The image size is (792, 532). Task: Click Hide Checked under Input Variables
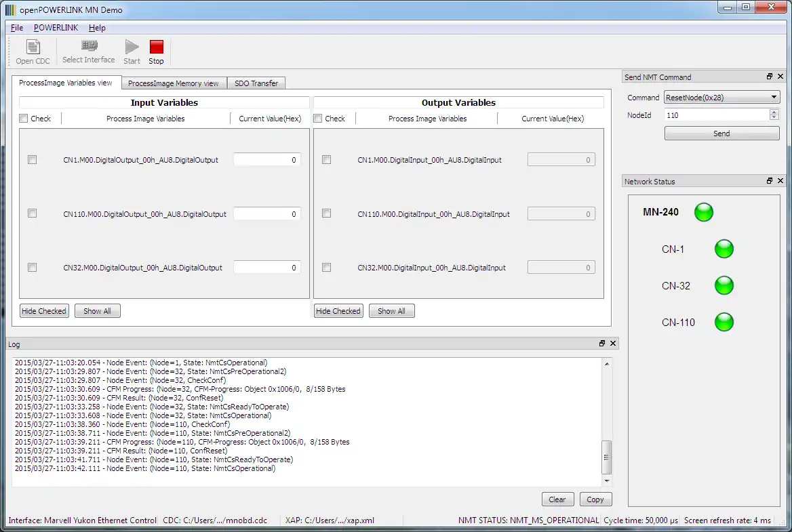coord(44,311)
